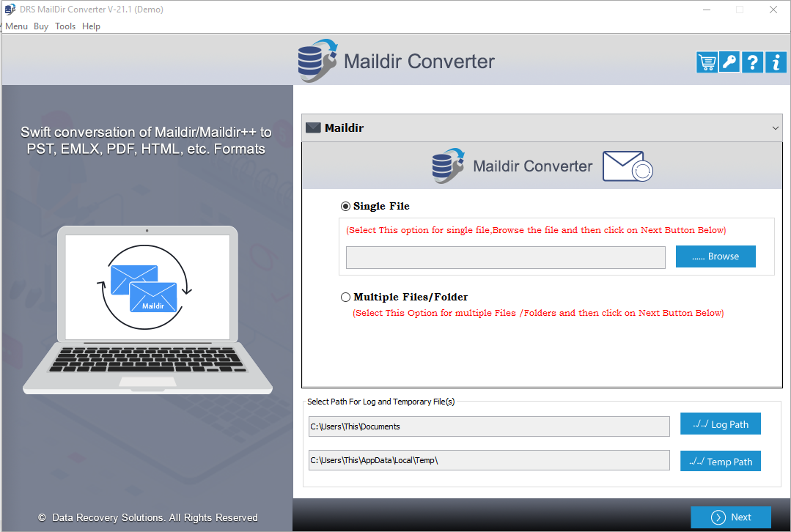791x532 pixels.
Task: Click the Temp Path button
Action: click(x=720, y=461)
